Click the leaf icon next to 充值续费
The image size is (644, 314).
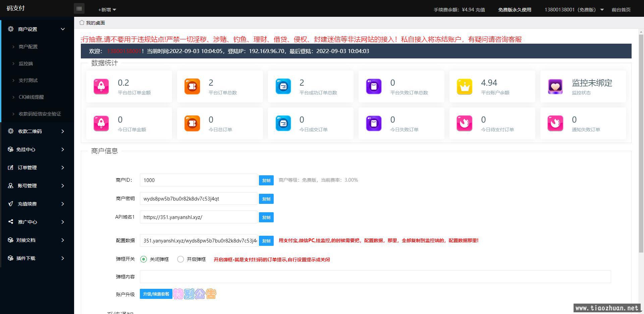coord(10,204)
